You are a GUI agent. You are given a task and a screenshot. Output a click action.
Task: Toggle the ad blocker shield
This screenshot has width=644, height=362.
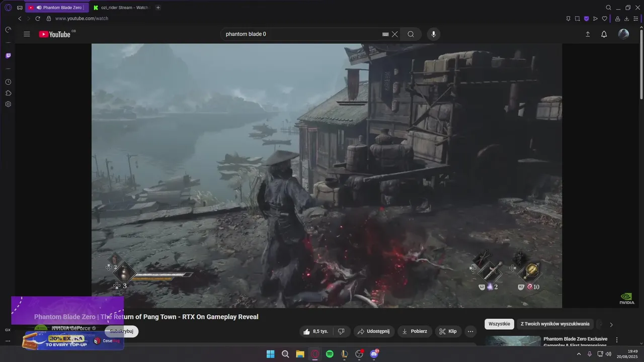pyautogui.click(x=586, y=19)
